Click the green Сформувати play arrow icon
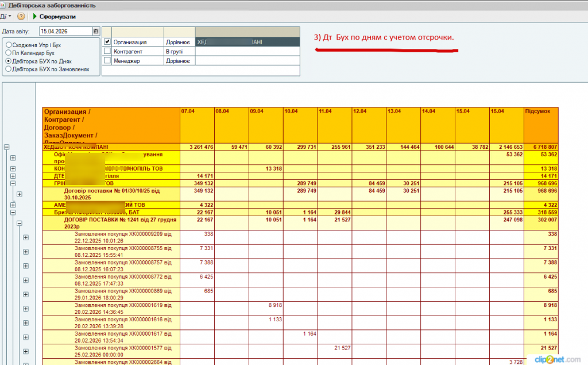 [x=34, y=17]
